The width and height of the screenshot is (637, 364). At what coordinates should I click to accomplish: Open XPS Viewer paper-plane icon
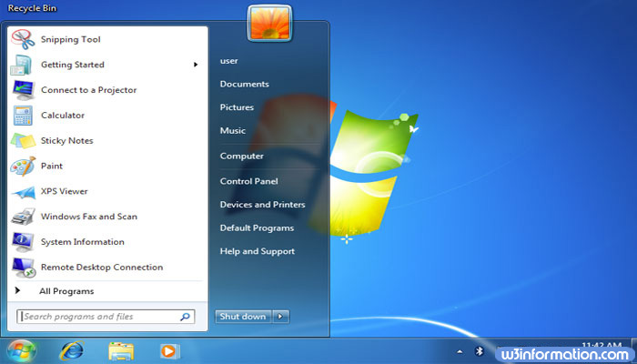[x=23, y=192]
